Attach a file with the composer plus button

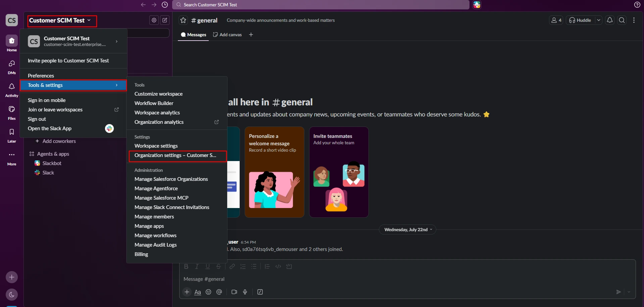click(187, 292)
